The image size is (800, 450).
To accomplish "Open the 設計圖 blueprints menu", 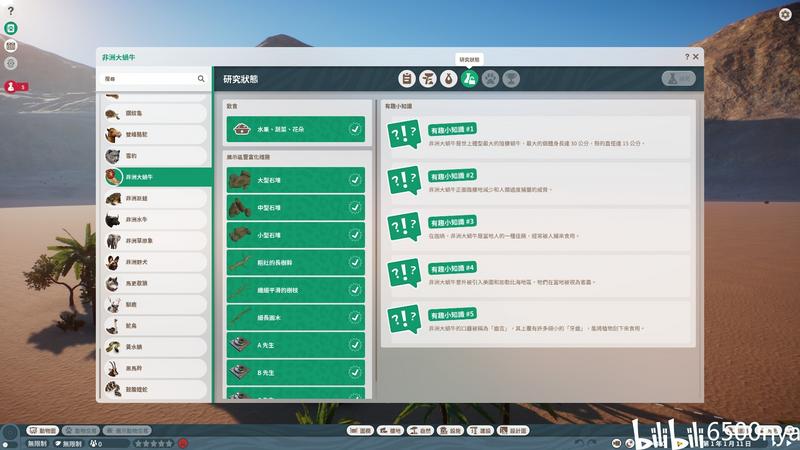I will point(513,431).
